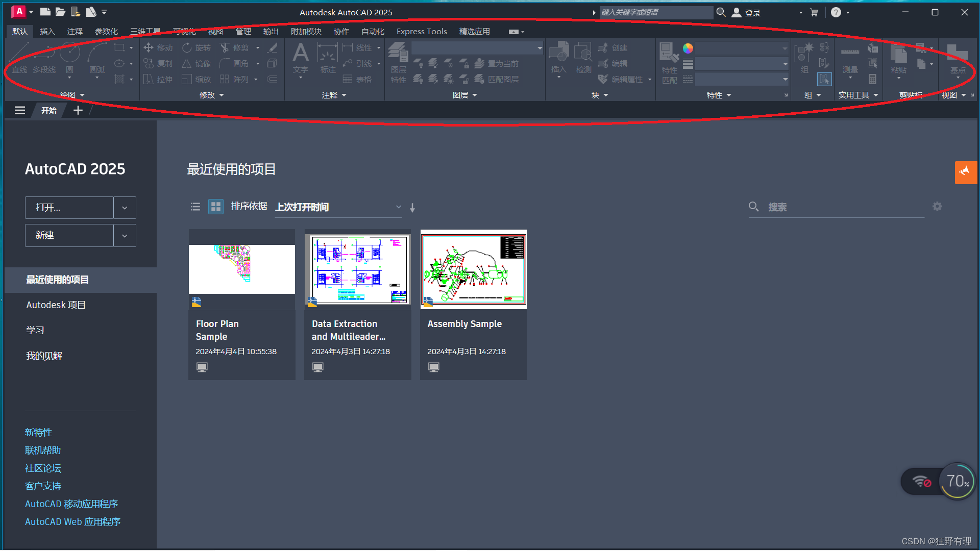The width and height of the screenshot is (980, 551).
Task: Expand the 块 panel dropdown
Action: coord(600,95)
